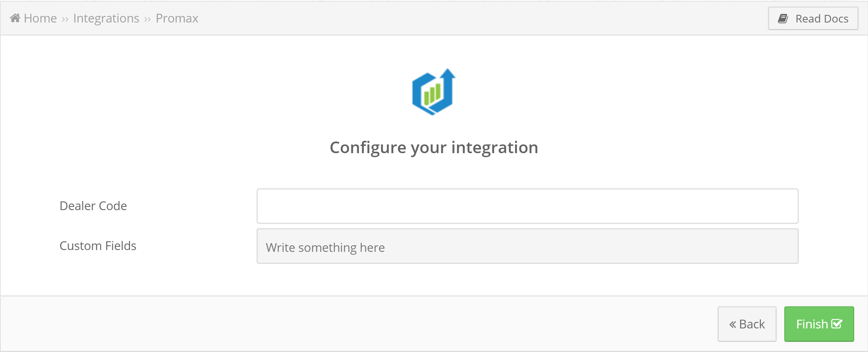This screenshot has height=352, width=868.
Task: Click the Dealer Code label
Action: point(93,206)
